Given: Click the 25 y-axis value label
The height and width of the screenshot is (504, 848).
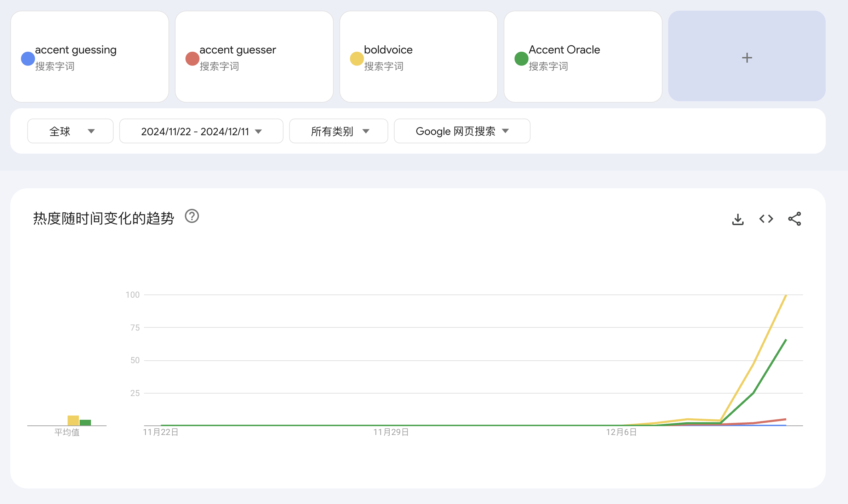Looking at the screenshot, I should point(135,393).
